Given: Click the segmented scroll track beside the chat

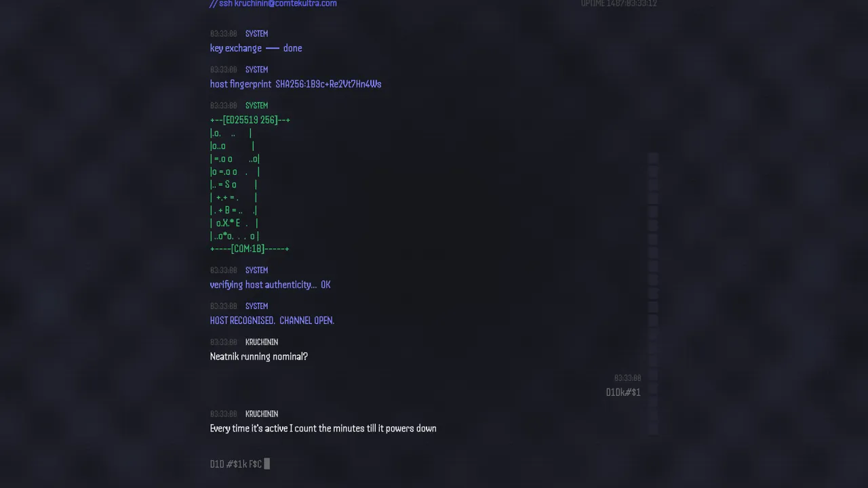Looking at the screenshot, I should [652, 293].
